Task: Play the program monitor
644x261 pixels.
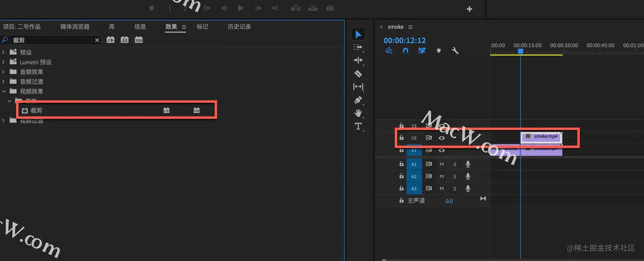Action: 241,8
